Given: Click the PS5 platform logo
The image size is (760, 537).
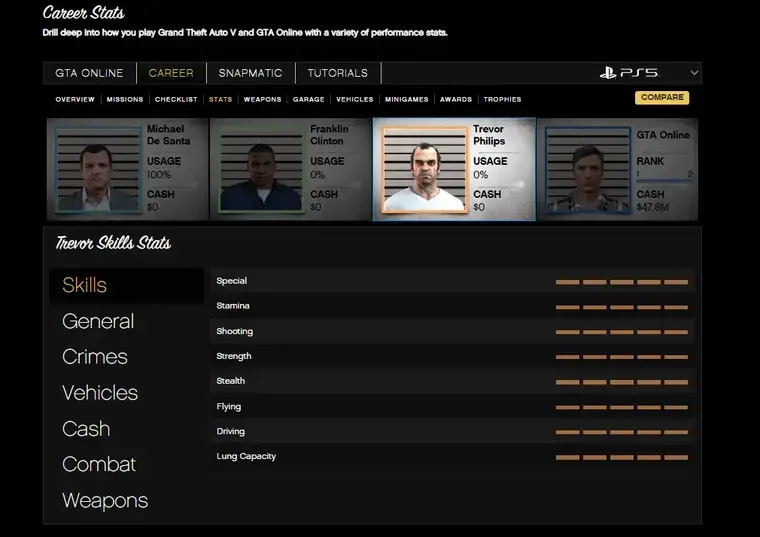Looking at the screenshot, I should [x=629, y=73].
